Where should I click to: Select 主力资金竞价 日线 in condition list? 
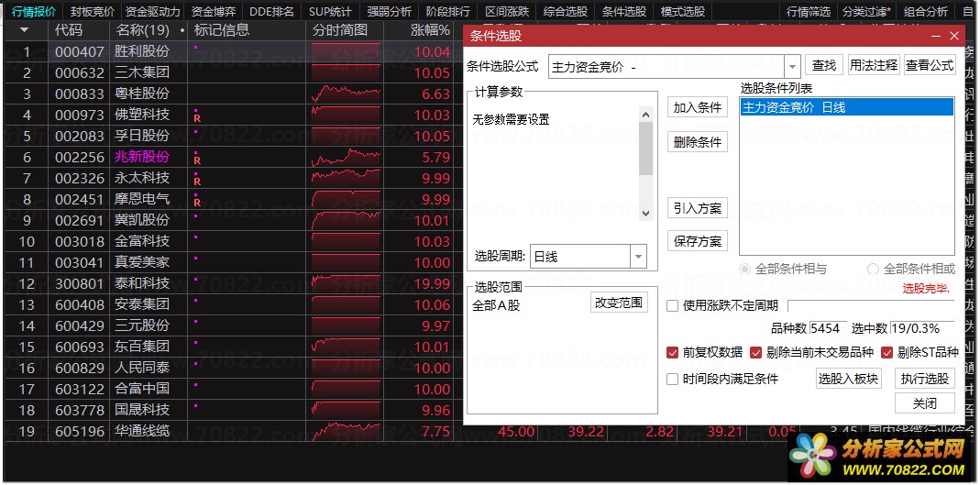click(847, 107)
